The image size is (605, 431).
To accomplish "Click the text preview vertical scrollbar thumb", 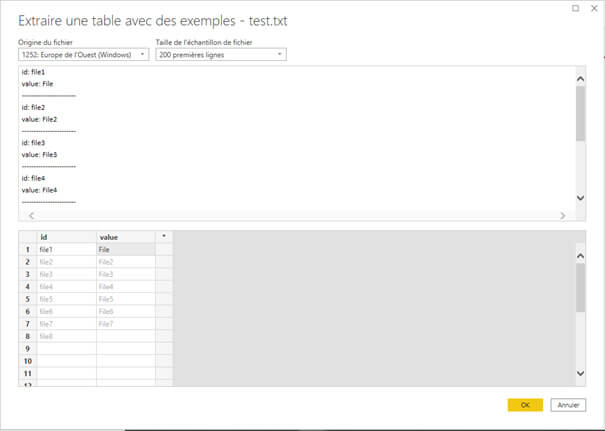I will [580, 113].
